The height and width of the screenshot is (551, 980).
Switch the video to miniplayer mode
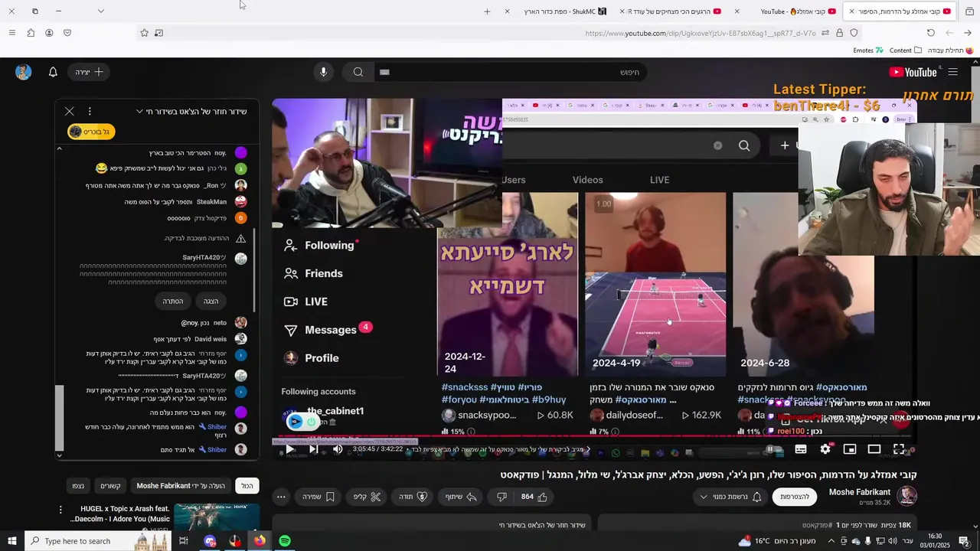[850, 449]
